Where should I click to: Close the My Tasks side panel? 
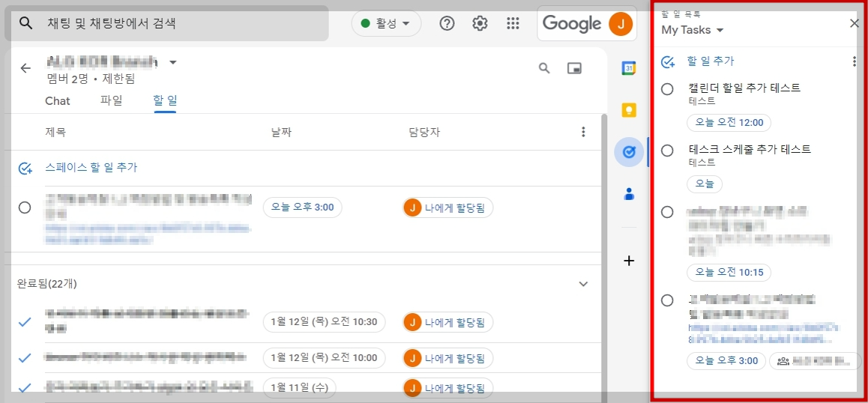[x=855, y=23]
